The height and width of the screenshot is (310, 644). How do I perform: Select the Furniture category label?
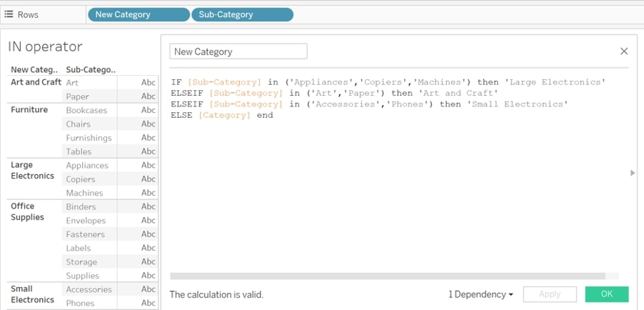click(29, 109)
